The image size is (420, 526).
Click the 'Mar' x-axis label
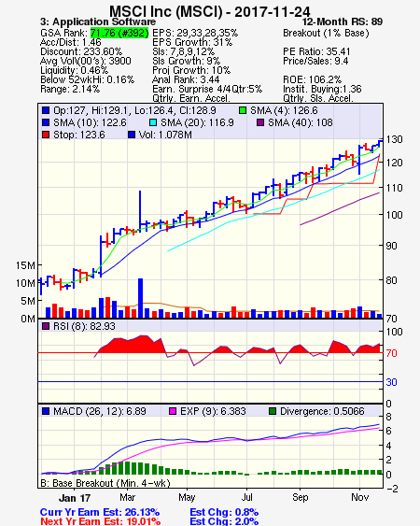point(127,497)
